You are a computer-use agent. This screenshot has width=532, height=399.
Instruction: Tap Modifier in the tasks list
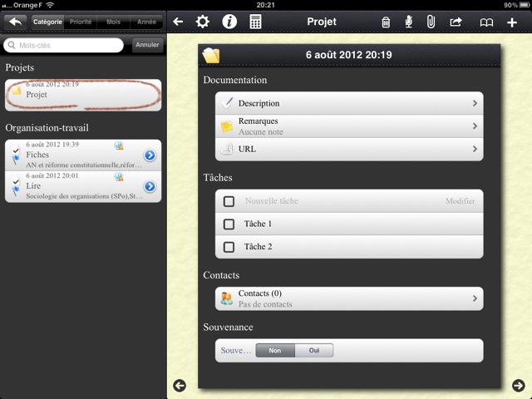coord(460,201)
